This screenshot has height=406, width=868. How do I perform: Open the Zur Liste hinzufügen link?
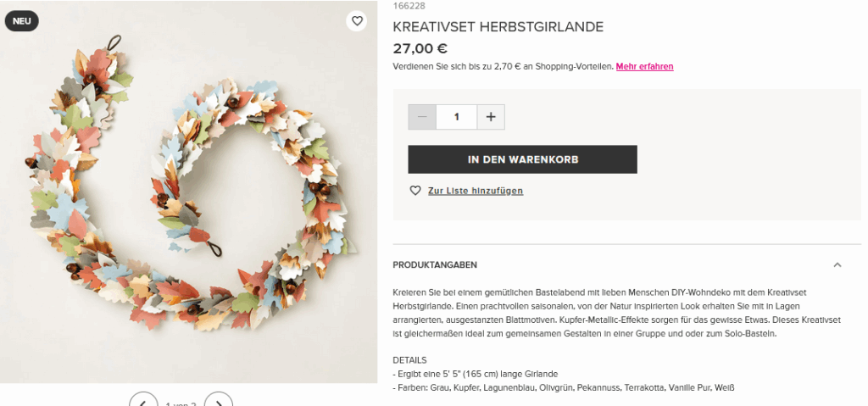[476, 191]
